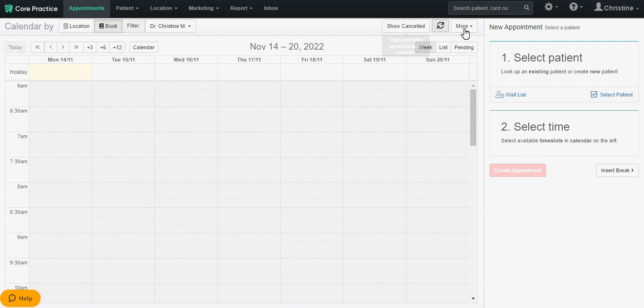Go to next week with single right arrow
644x308 pixels.
[x=63, y=47]
